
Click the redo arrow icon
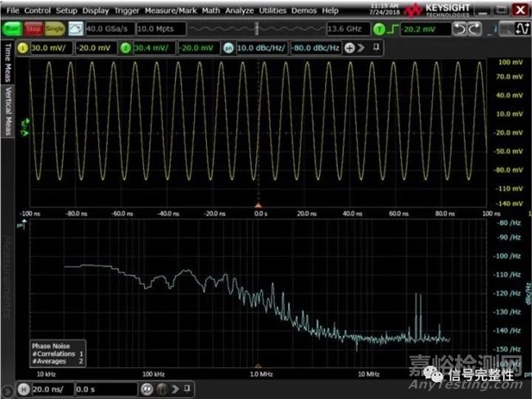[x=480, y=29]
